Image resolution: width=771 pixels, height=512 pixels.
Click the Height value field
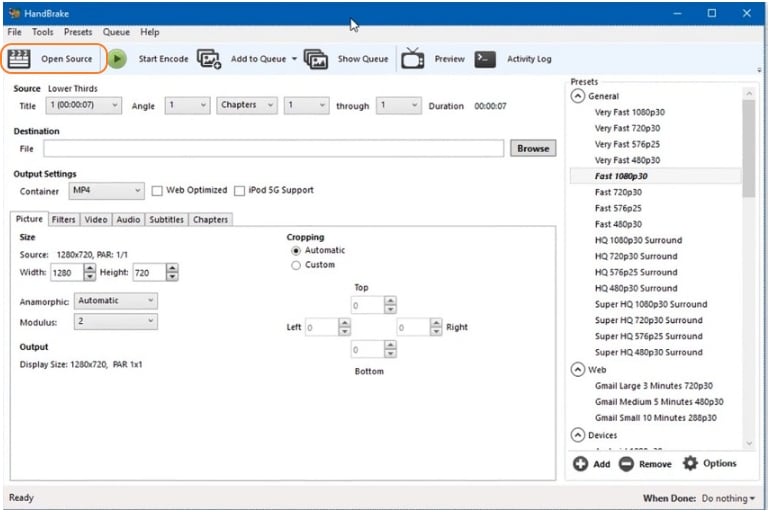tap(149, 273)
